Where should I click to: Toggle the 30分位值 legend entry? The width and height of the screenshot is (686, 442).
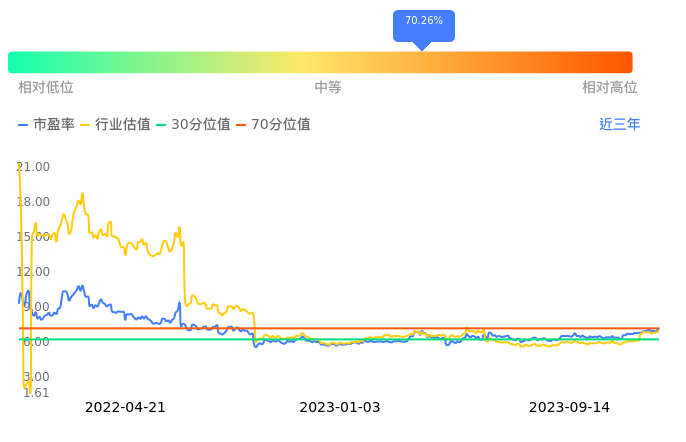pyautogui.click(x=193, y=125)
